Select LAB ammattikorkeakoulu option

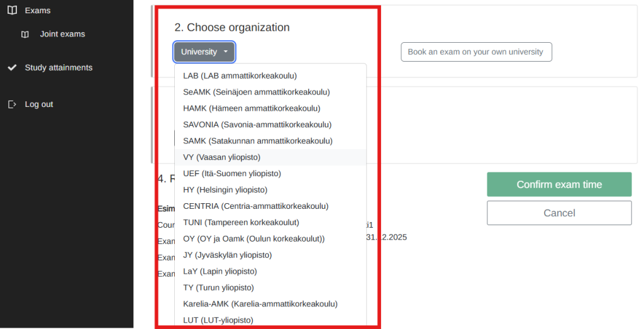click(240, 75)
